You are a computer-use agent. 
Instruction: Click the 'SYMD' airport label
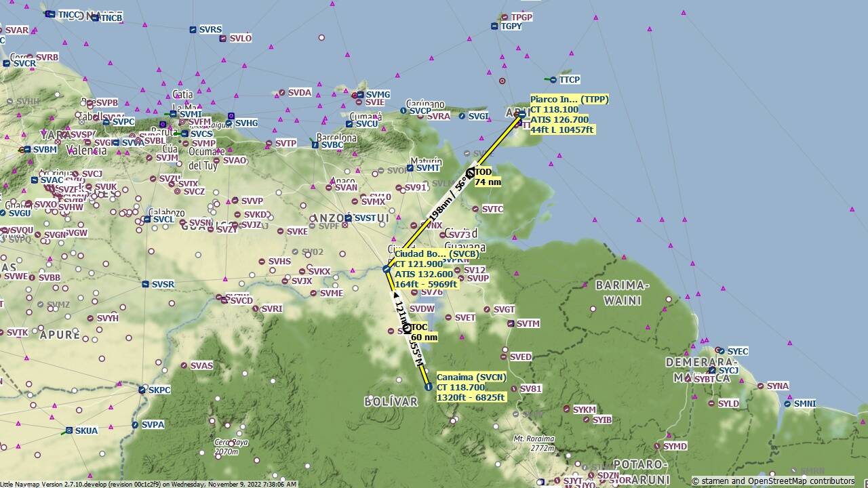point(675,446)
